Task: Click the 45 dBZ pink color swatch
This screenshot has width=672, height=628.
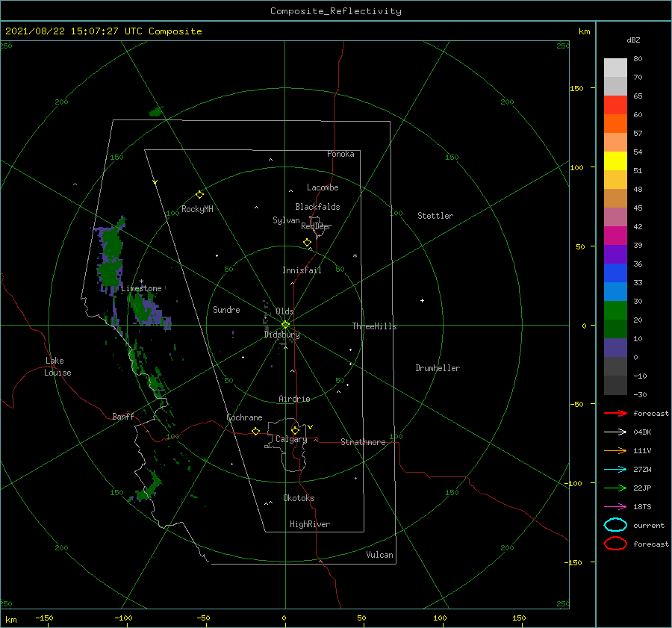Action: point(615,217)
